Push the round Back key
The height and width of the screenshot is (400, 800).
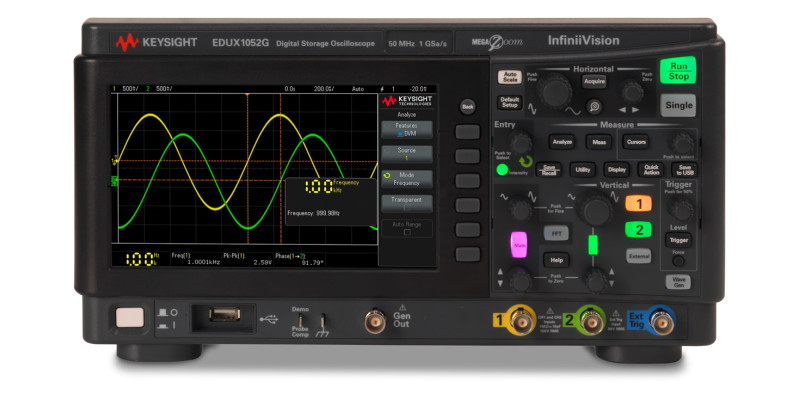pyautogui.click(x=467, y=107)
